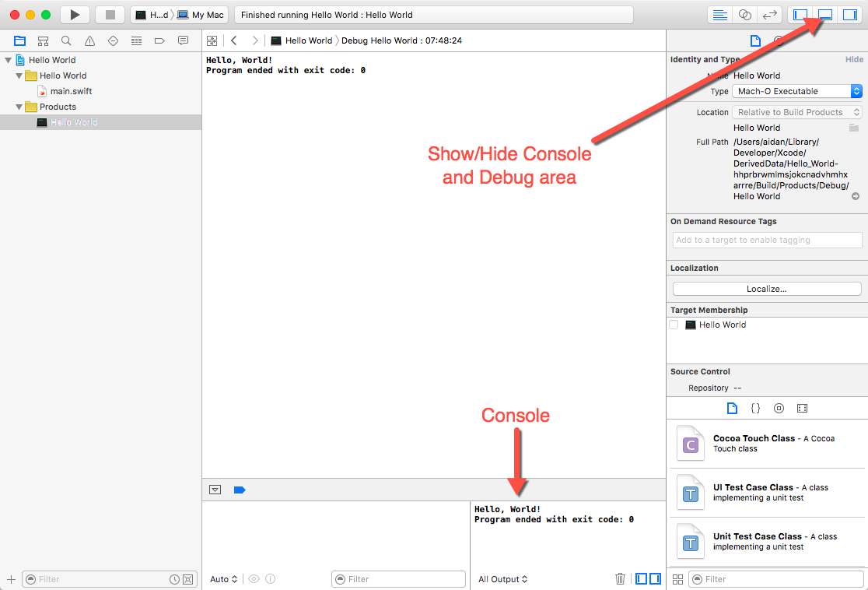Open the Symbol navigator

(x=44, y=40)
